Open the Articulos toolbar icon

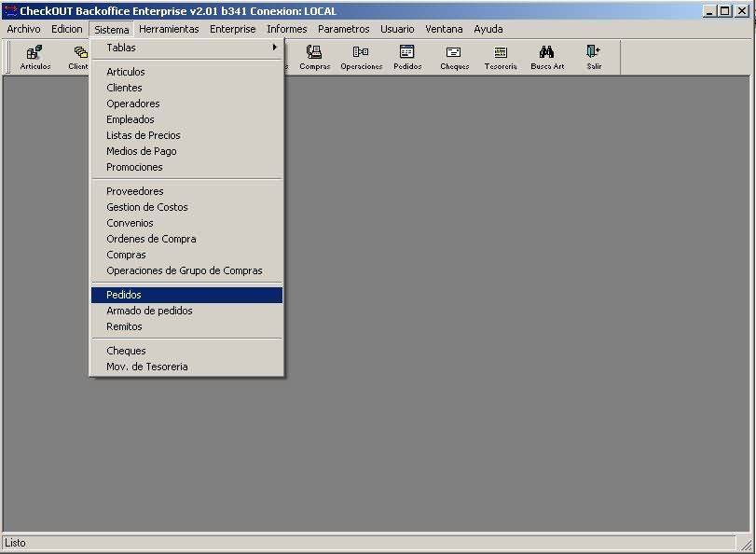(x=35, y=58)
